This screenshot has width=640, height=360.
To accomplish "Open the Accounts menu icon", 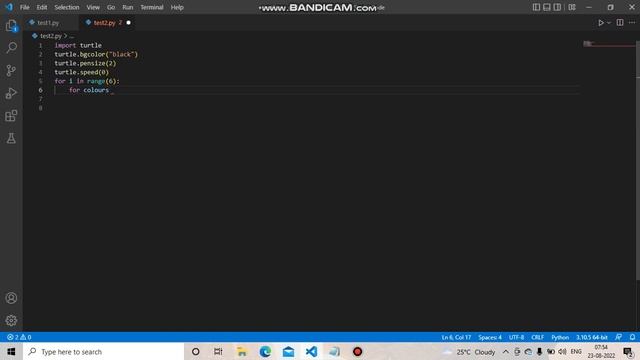I will pyautogui.click(x=11, y=298).
